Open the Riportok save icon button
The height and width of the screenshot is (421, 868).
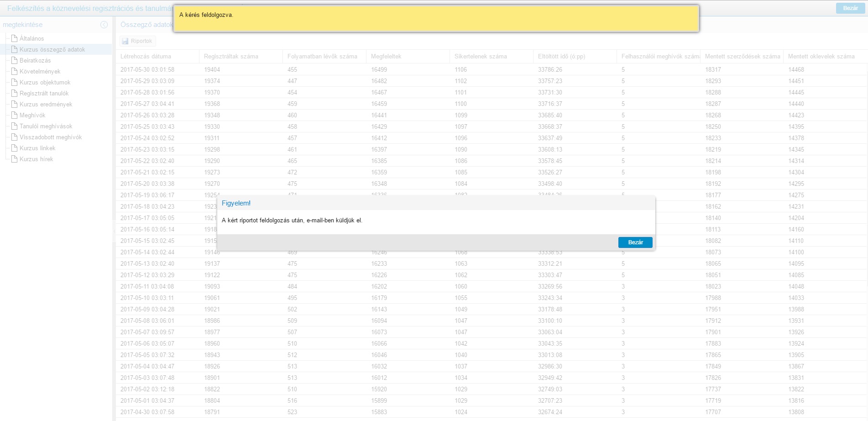click(125, 41)
